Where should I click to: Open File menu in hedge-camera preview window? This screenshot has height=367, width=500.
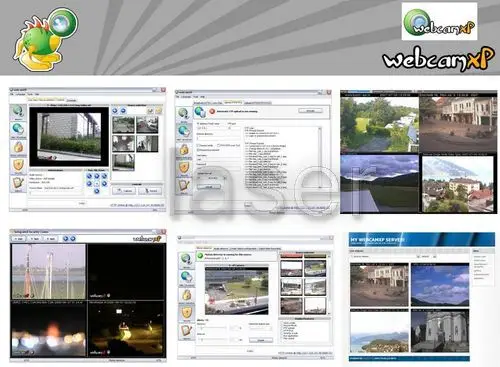coord(12,94)
